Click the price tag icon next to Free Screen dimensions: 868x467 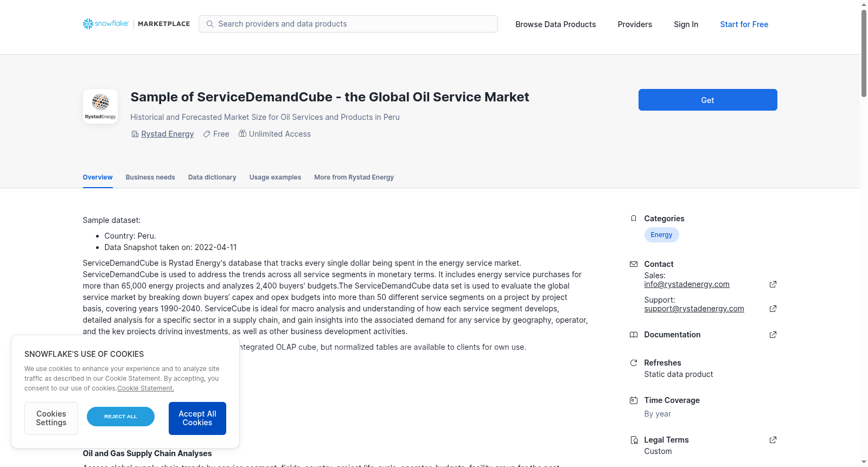[x=207, y=134]
